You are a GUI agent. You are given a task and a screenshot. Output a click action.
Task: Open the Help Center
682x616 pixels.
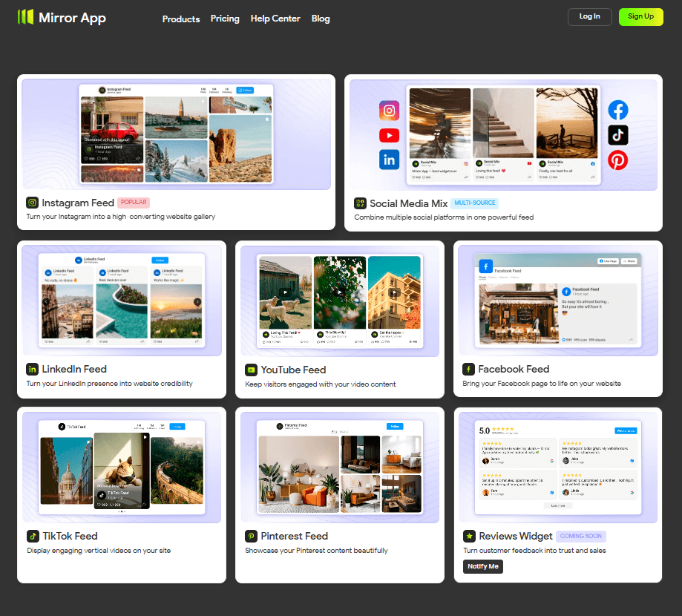click(275, 19)
